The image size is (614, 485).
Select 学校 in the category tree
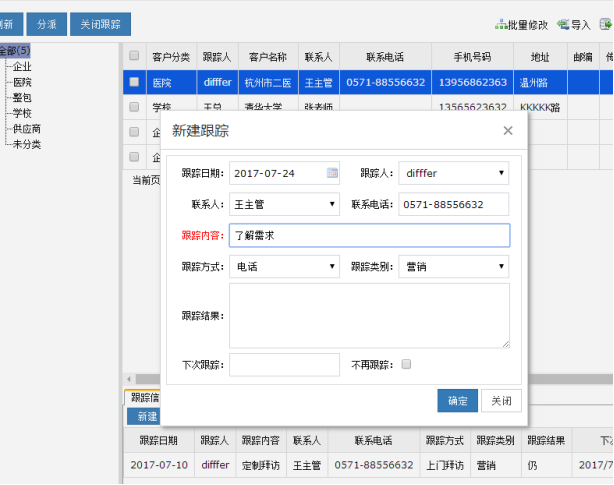click(22, 114)
